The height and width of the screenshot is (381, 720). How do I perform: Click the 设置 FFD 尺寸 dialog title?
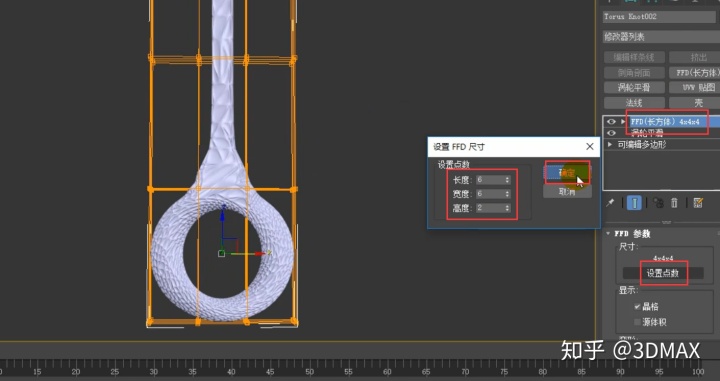click(x=459, y=147)
